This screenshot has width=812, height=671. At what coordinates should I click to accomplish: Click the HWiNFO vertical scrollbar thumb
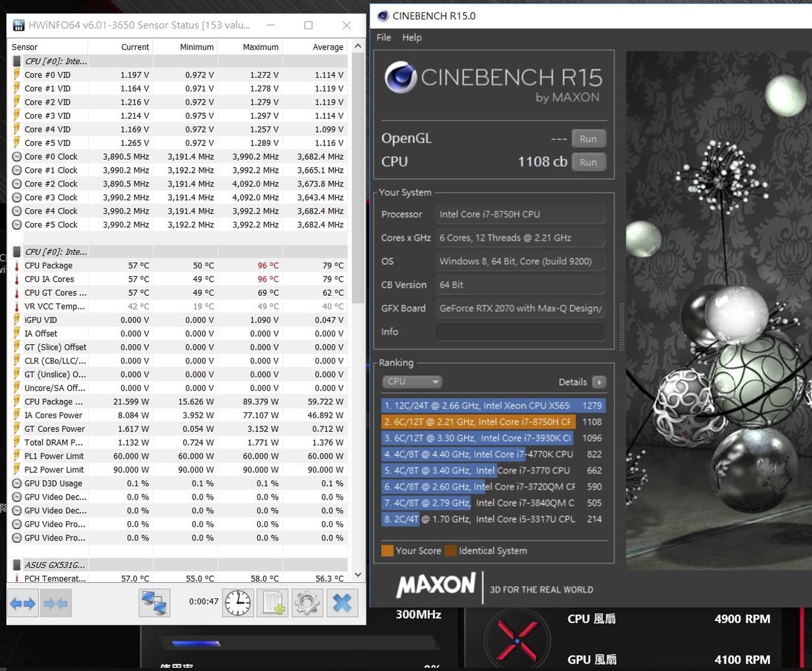[x=358, y=178]
